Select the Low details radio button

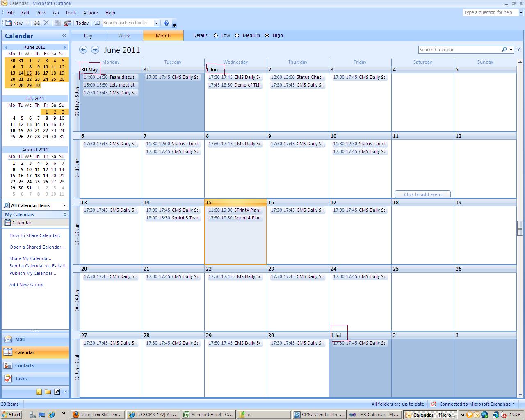click(216, 35)
